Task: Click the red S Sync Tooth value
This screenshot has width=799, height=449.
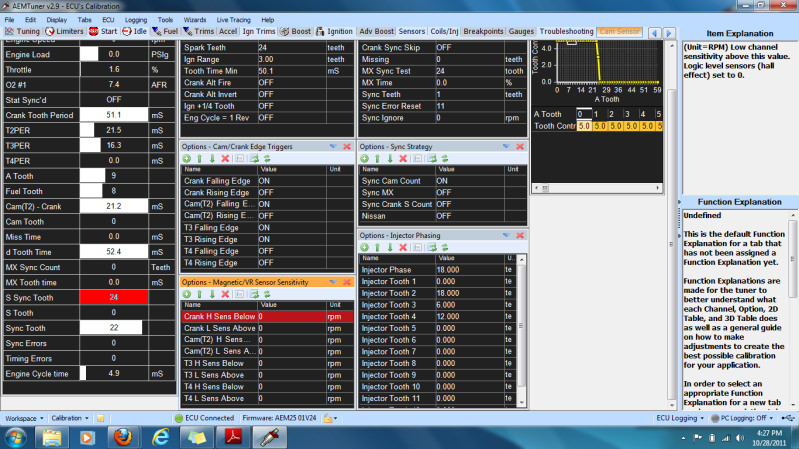Action: click(114, 298)
